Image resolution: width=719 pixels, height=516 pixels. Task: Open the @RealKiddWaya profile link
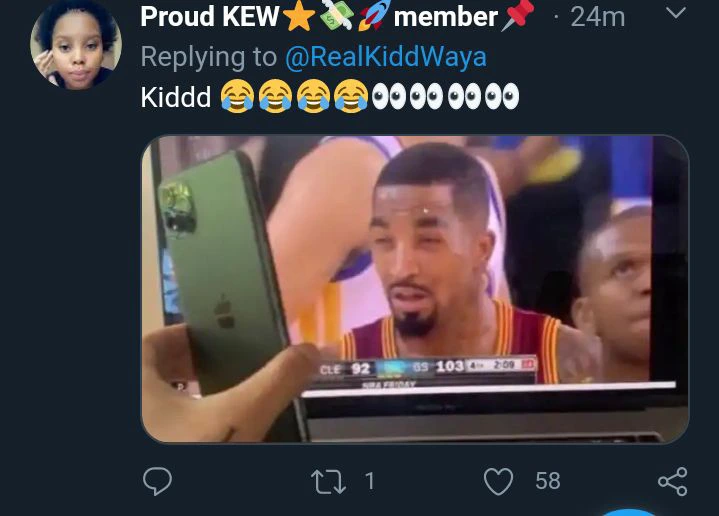tap(385, 57)
